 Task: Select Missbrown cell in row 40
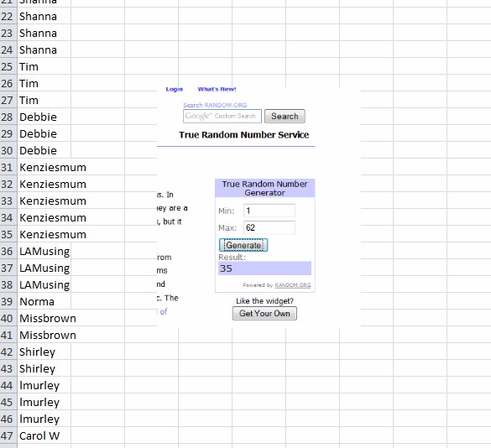44,319
